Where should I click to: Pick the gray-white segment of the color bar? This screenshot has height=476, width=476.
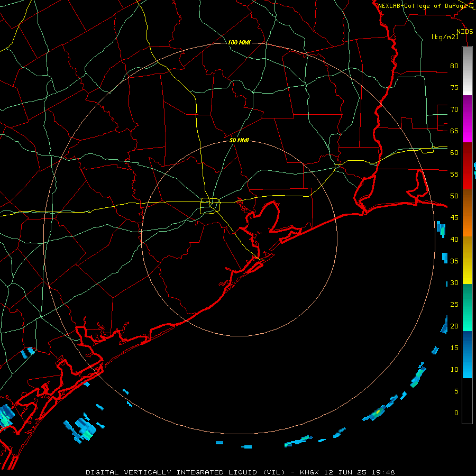tap(467, 71)
